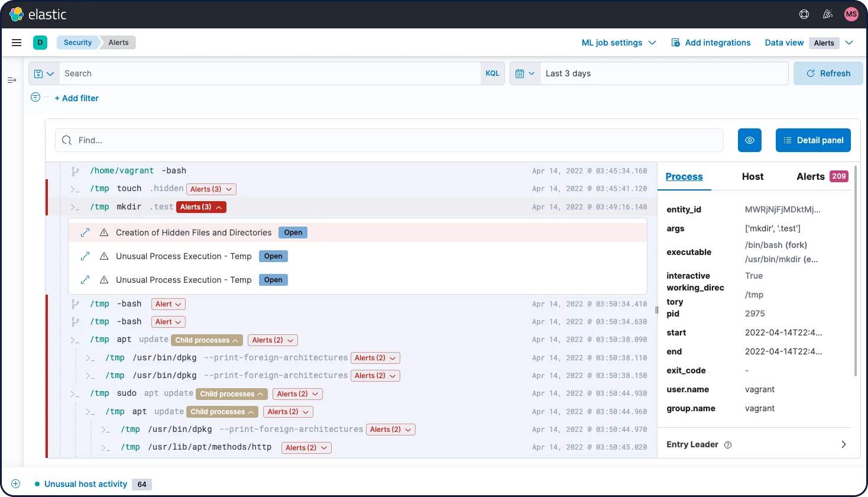
Task: Click Open status of Creation of Hidden Files
Action: [293, 233]
